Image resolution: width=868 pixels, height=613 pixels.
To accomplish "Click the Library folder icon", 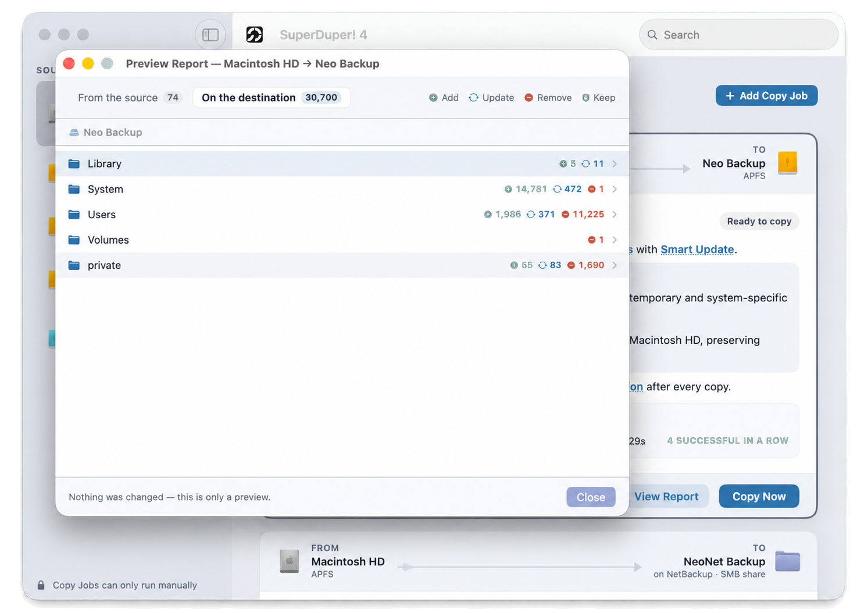I will (x=74, y=164).
